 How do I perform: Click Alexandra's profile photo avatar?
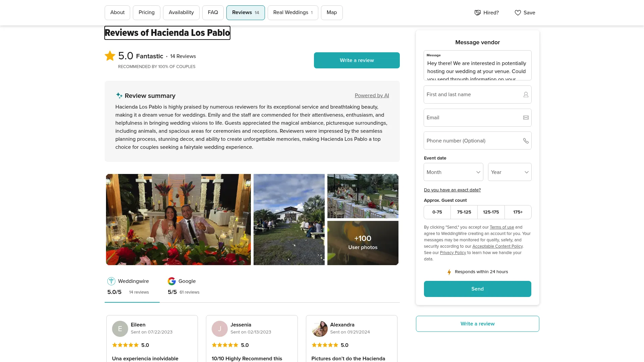pyautogui.click(x=319, y=328)
